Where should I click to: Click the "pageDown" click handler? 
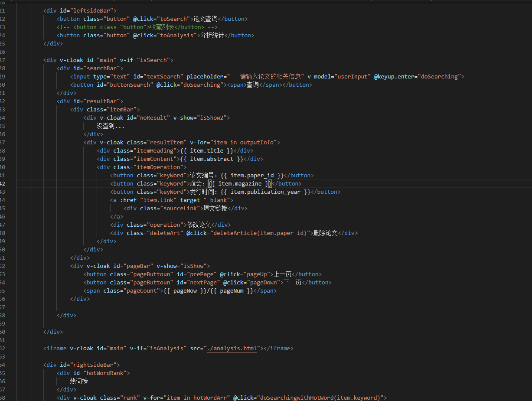coord(264,282)
